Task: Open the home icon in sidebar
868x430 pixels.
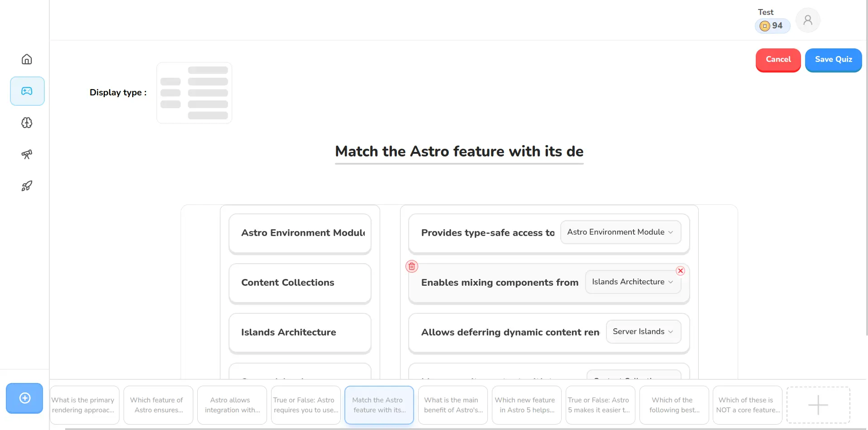Action: [27, 59]
